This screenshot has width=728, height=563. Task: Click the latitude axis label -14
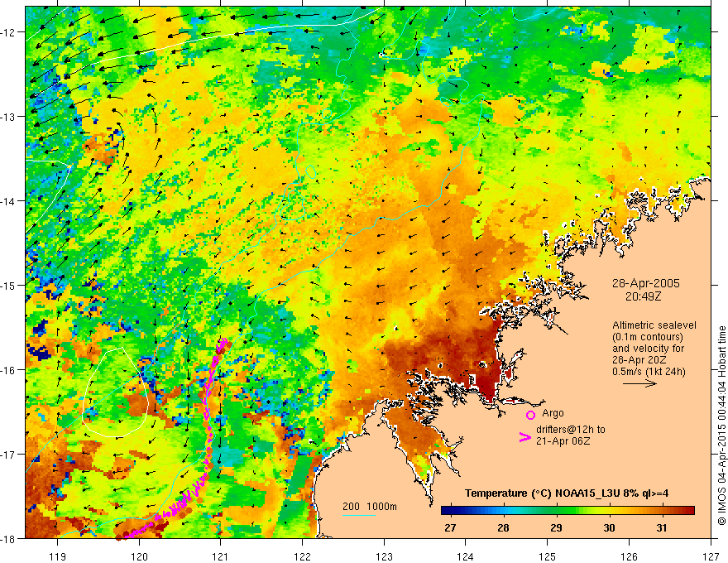8,201
